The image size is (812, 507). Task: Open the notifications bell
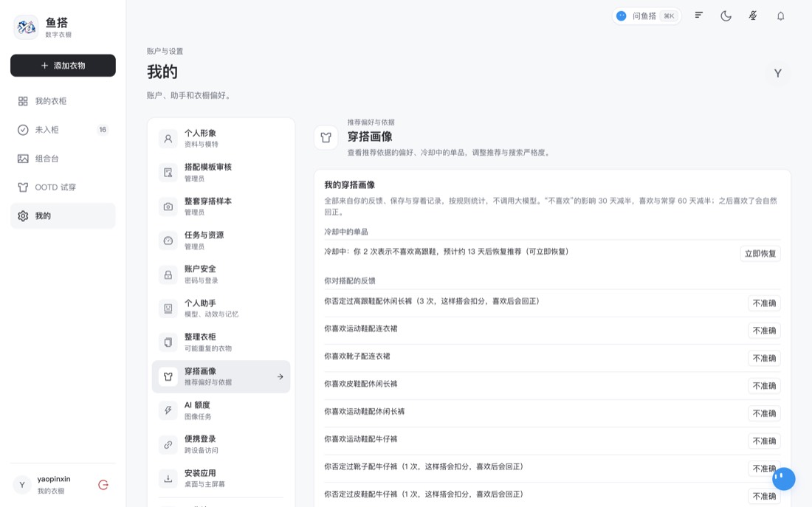[x=780, y=16]
